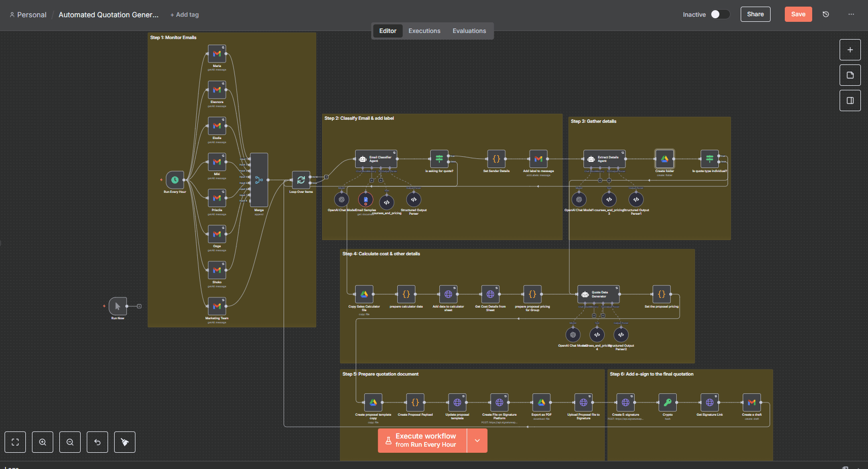Select the Merge node icon

coord(259,180)
